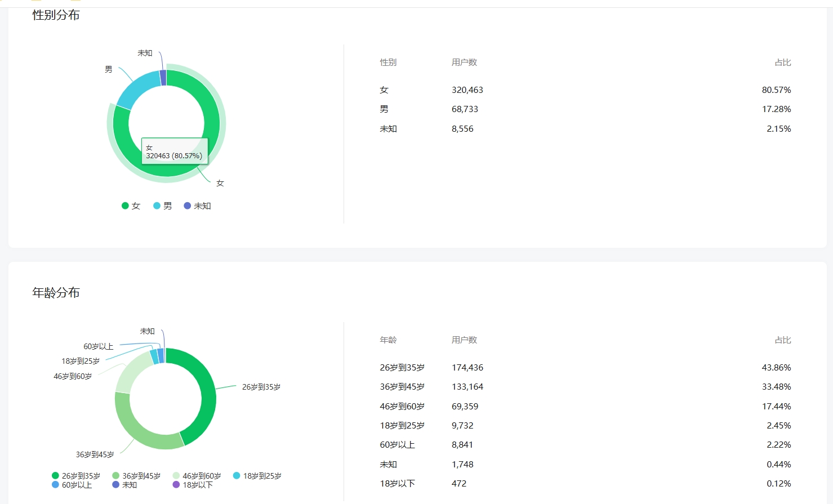Click 用户数 header in age table
This screenshot has width=833, height=504.
(x=464, y=340)
